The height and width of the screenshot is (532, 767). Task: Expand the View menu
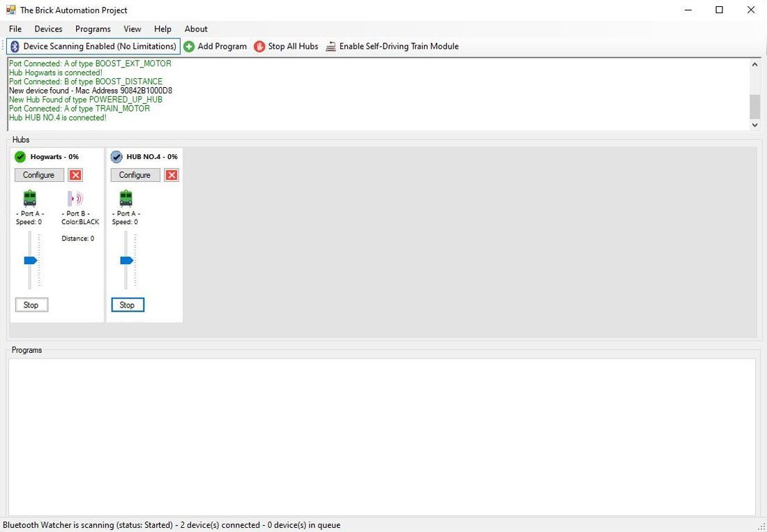pyautogui.click(x=132, y=29)
